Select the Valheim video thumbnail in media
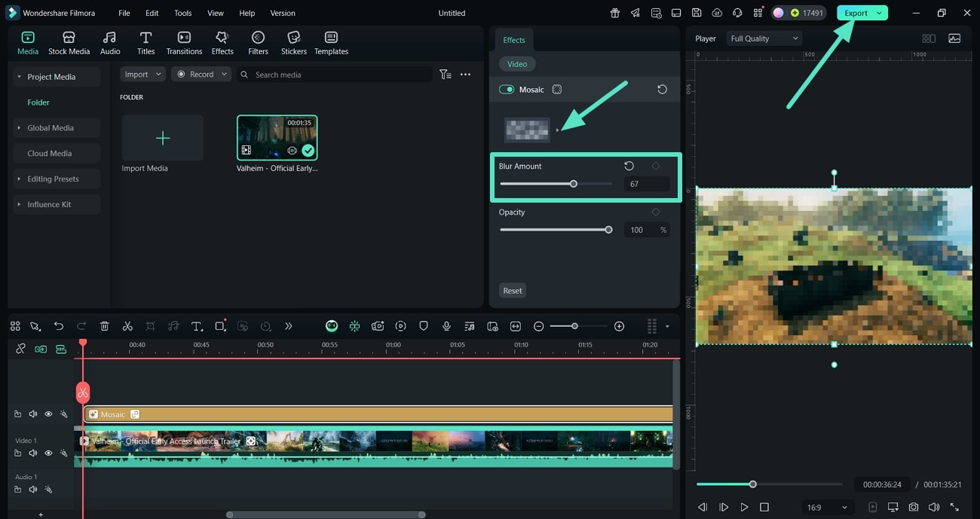 pyautogui.click(x=277, y=138)
